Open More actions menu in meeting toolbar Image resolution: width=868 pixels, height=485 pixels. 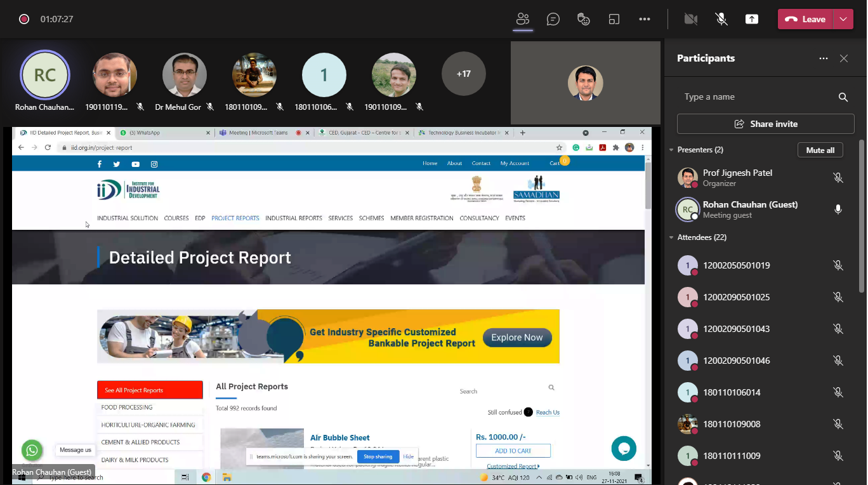coord(645,19)
